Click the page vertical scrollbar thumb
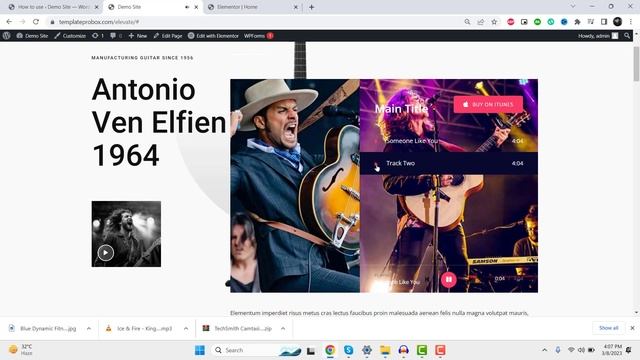This screenshot has width=640, height=360. pos(636,63)
